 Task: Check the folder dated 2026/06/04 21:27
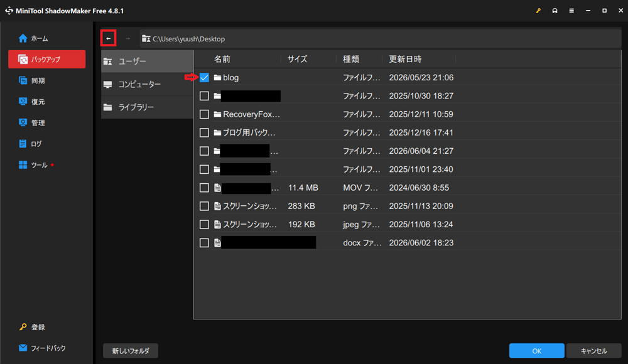204,151
